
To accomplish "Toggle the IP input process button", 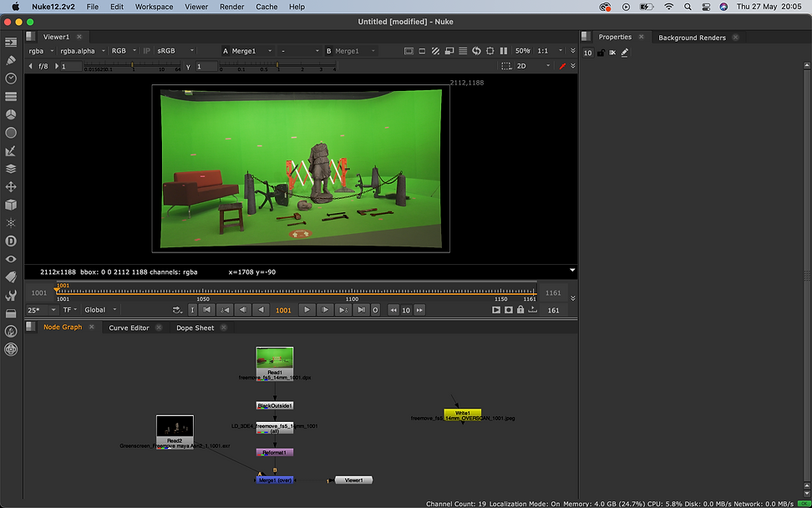I will 146,51.
